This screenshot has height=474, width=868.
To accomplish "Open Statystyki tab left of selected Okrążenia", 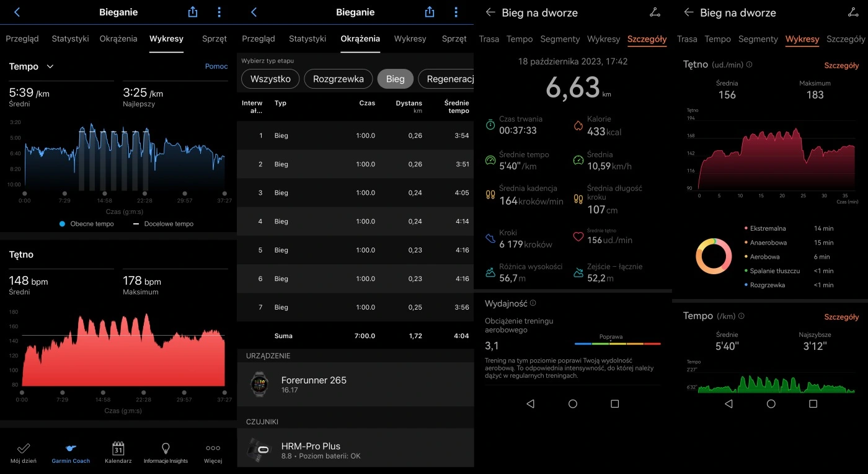I will click(308, 38).
